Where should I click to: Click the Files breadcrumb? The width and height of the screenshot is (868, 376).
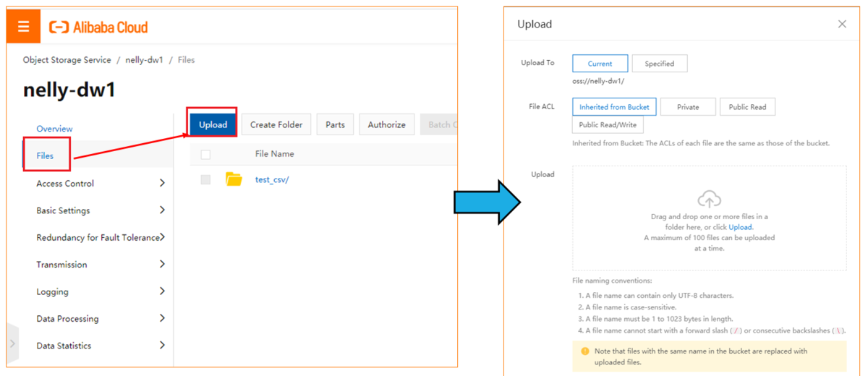coord(186,60)
